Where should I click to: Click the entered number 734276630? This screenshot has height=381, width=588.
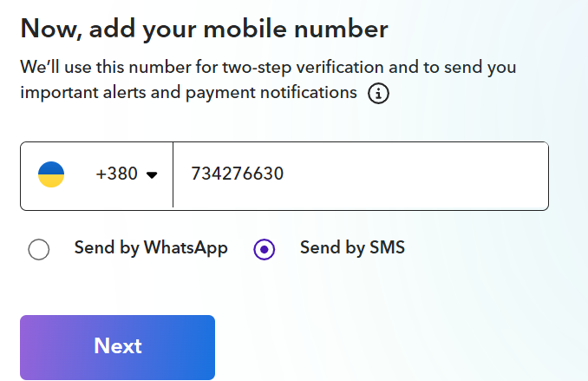click(238, 174)
